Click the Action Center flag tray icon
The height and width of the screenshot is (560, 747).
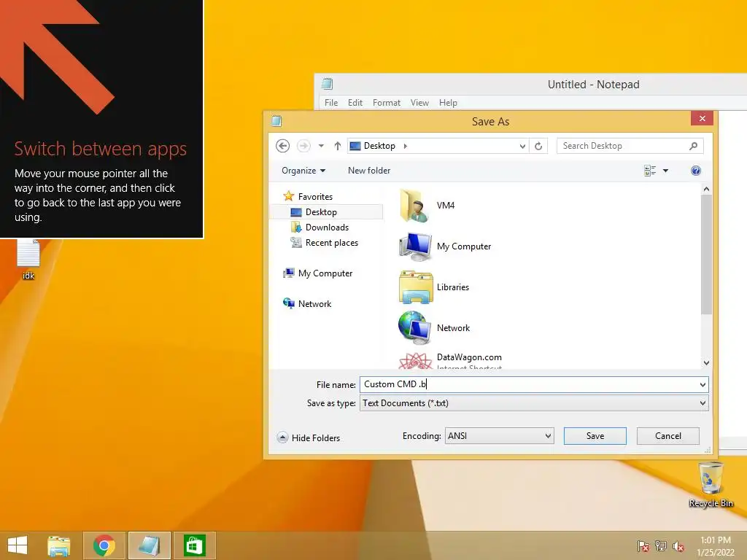643,546
